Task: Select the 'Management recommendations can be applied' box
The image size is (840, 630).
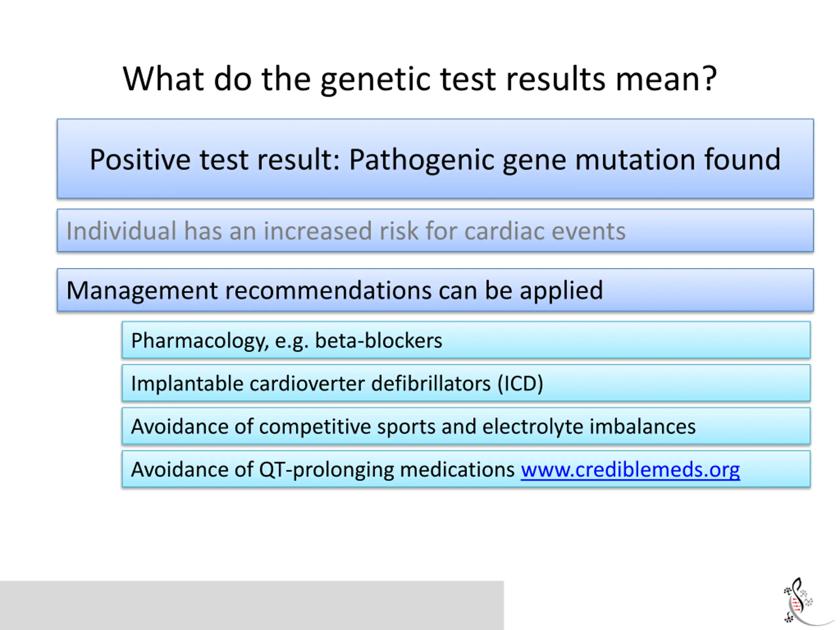Action: tap(435, 290)
